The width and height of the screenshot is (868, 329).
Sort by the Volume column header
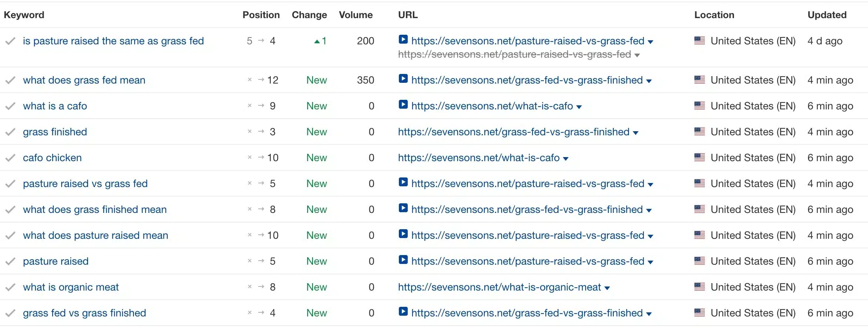coord(356,15)
